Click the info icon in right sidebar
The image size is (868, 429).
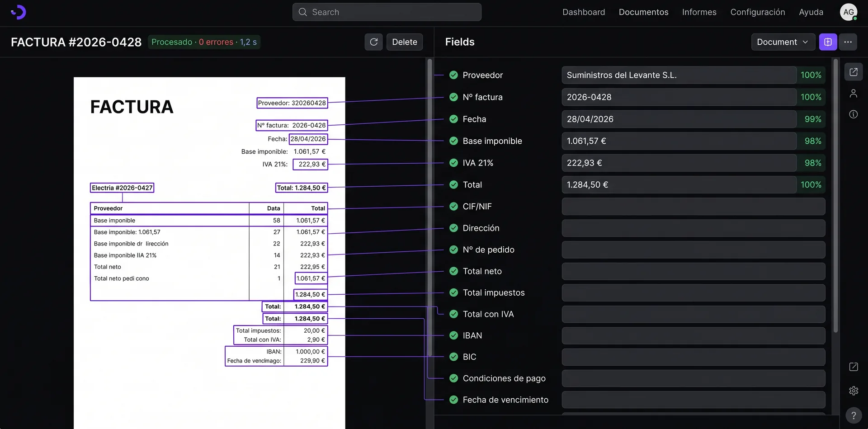[854, 114]
